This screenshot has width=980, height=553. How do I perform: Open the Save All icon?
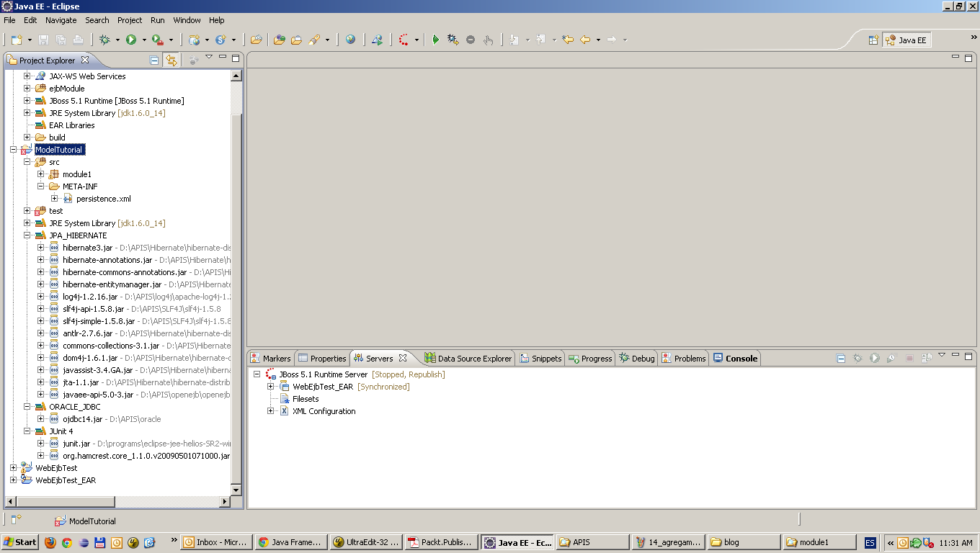(x=61, y=40)
